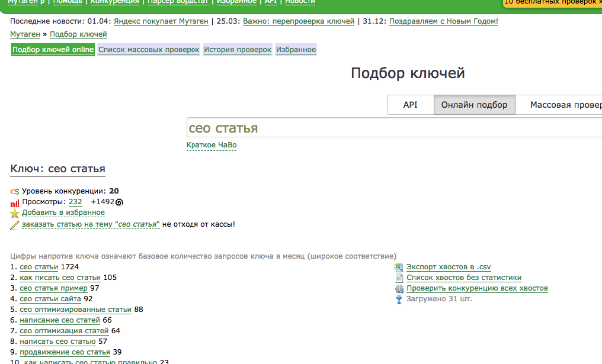Click the document icon for tails list without statistics

[398, 277]
